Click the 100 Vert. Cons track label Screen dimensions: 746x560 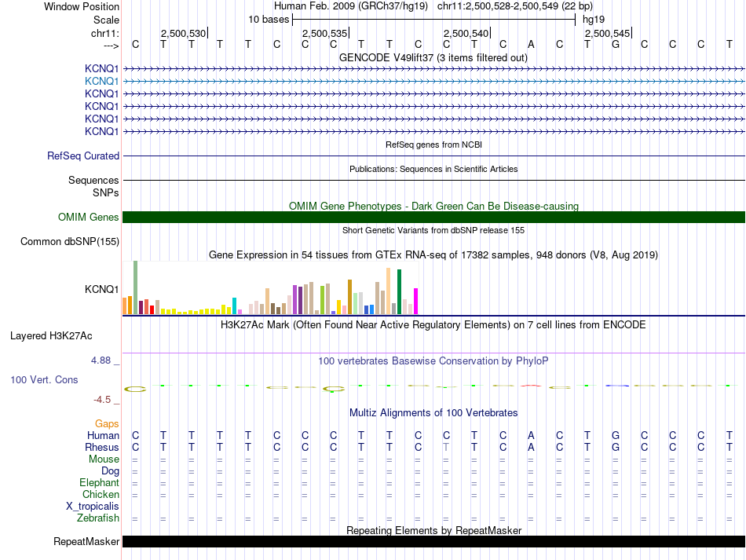pyautogui.click(x=44, y=379)
